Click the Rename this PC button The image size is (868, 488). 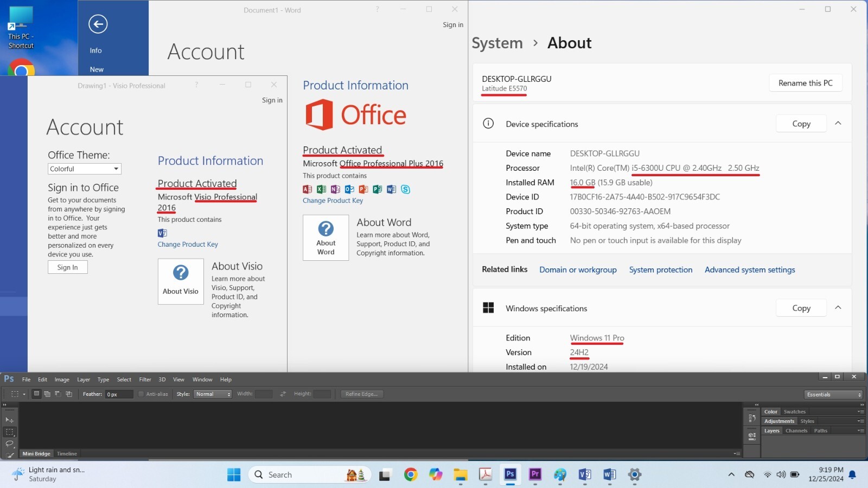click(806, 83)
